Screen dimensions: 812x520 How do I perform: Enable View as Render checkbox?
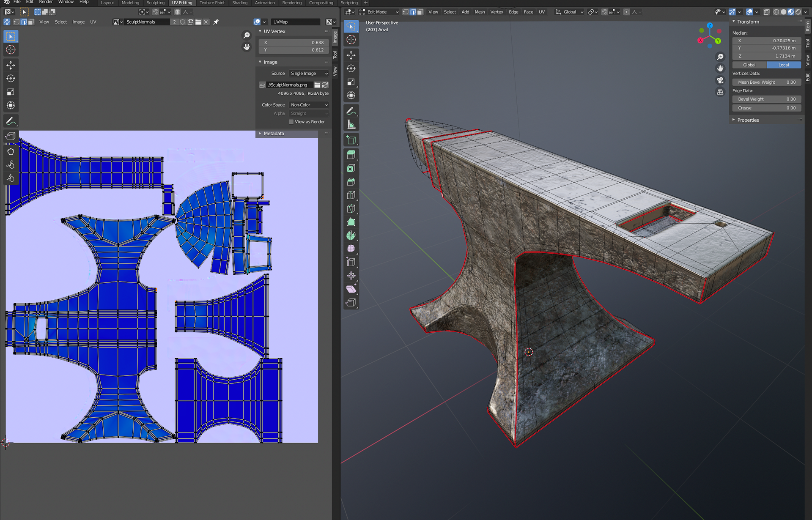(291, 122)
